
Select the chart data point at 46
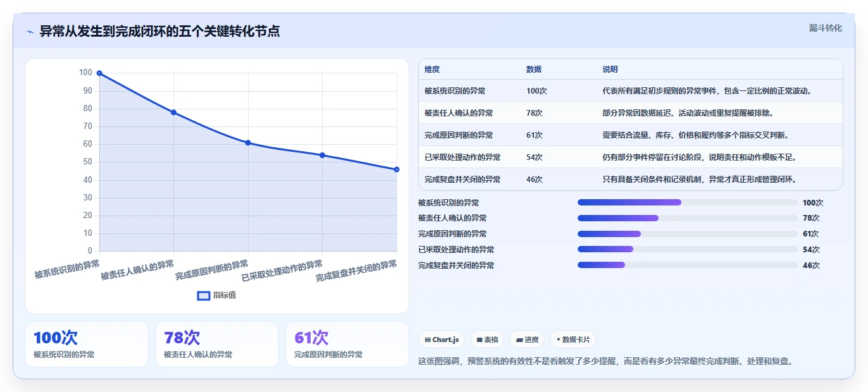(397, 169)
